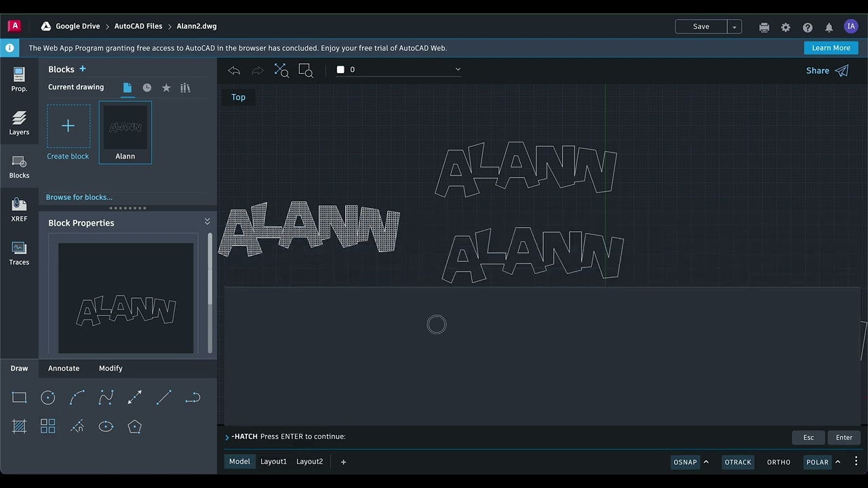Click the Zoom Extents icon
The width and height of the screenshot is (868, 488).
click(x=281, y=70)
